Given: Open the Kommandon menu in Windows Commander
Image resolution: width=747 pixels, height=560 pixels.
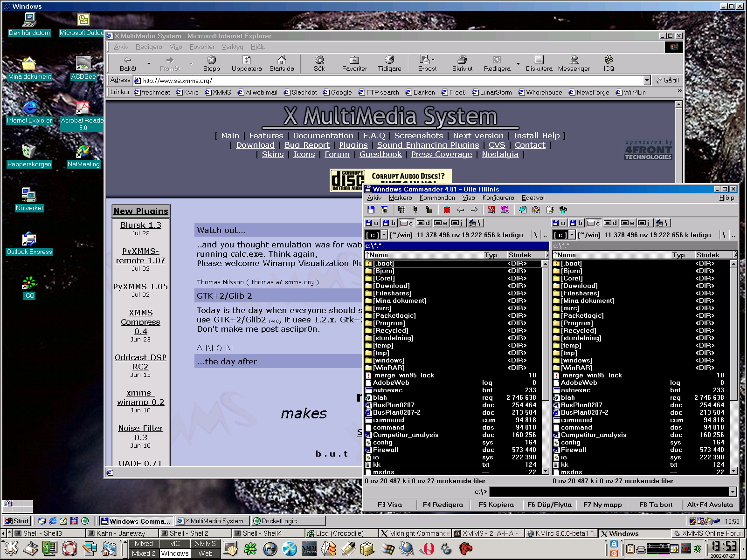Looking at the screenshot, I should coord(437,198).
